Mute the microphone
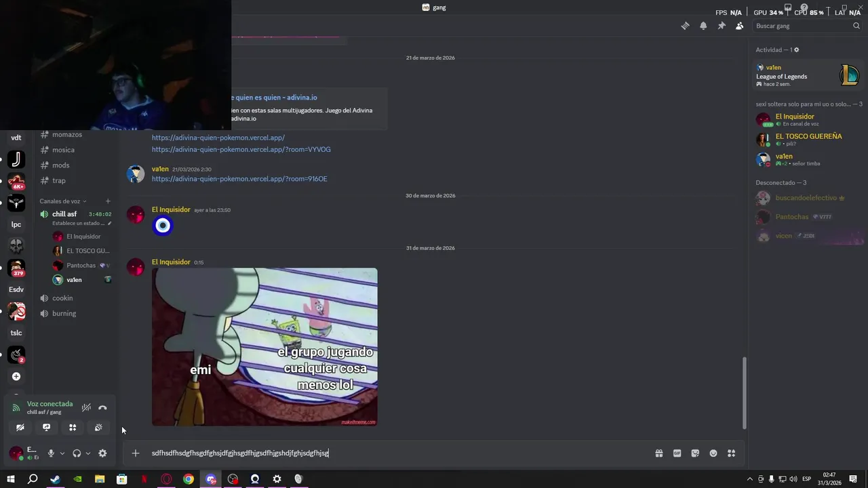 pyautogui.click(x=50, y=453)
